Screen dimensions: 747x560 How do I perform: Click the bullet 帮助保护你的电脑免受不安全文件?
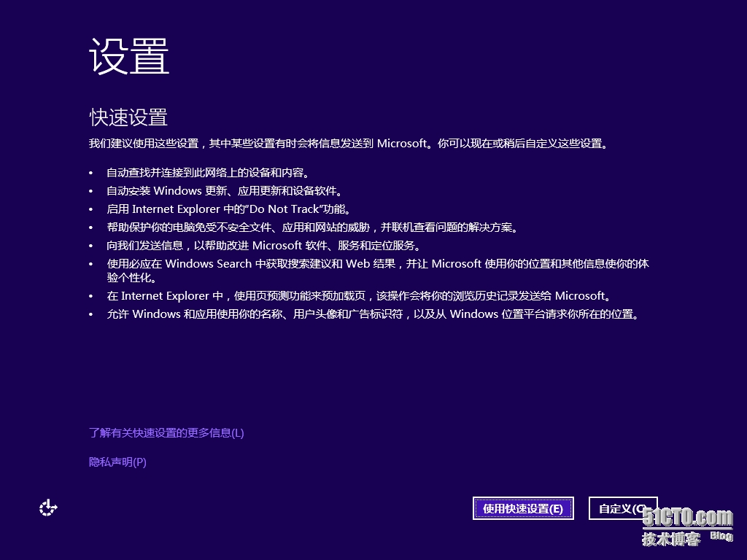[314, 227]
